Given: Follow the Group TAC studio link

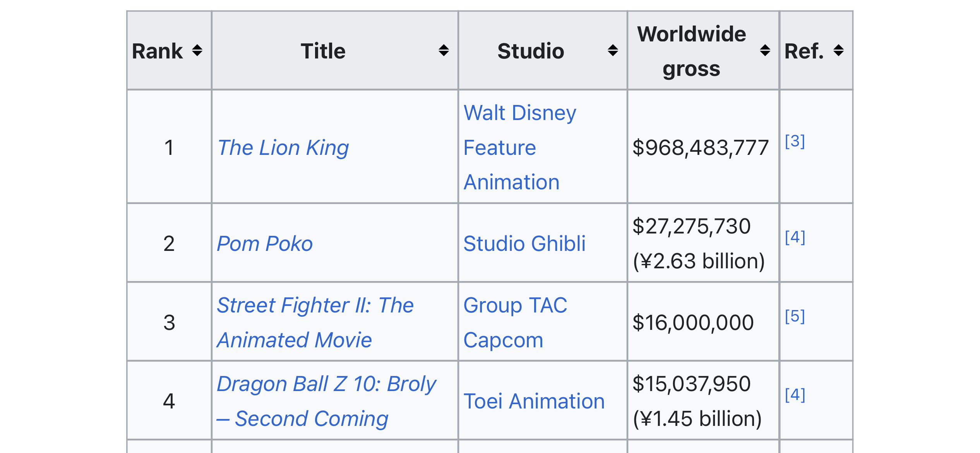Looking at the screenshot, I should coord(515,305).
